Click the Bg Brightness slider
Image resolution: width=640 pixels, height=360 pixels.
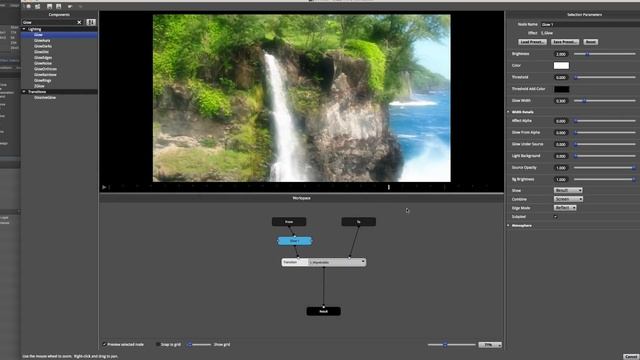(x=605, y=179)
